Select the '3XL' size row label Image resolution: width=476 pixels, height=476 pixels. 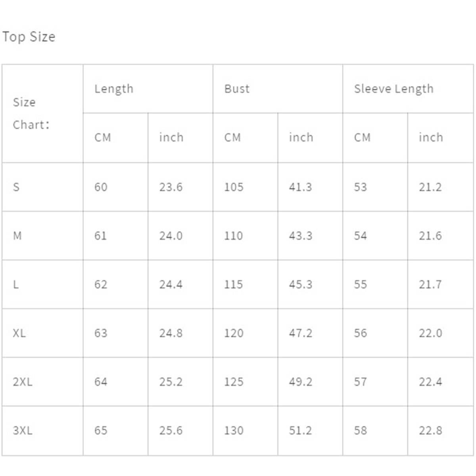(x=23, y=430)
